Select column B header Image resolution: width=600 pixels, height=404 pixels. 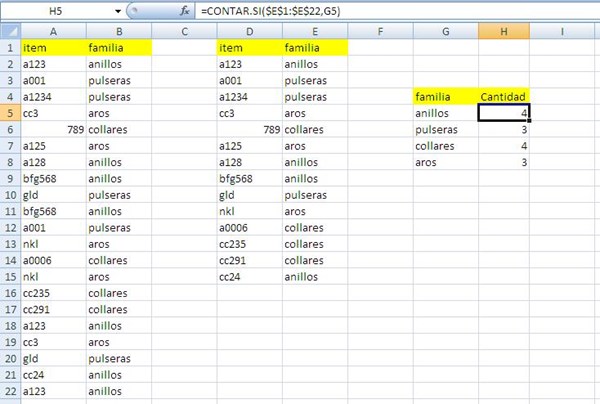(x=119, y=31)
